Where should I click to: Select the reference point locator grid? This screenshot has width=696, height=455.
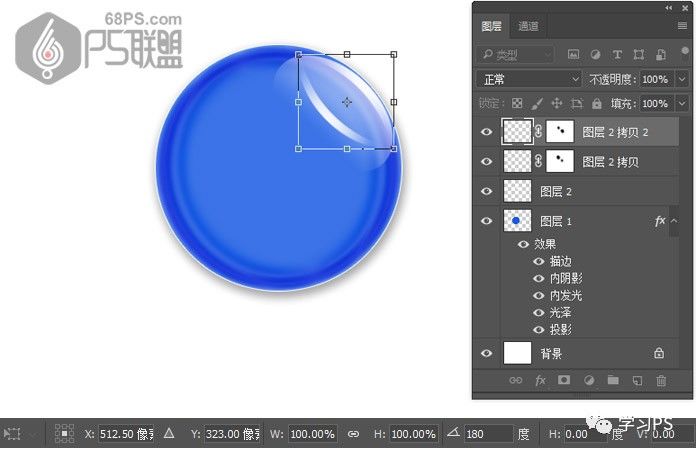pyautogui.click(x=64, y=434)
